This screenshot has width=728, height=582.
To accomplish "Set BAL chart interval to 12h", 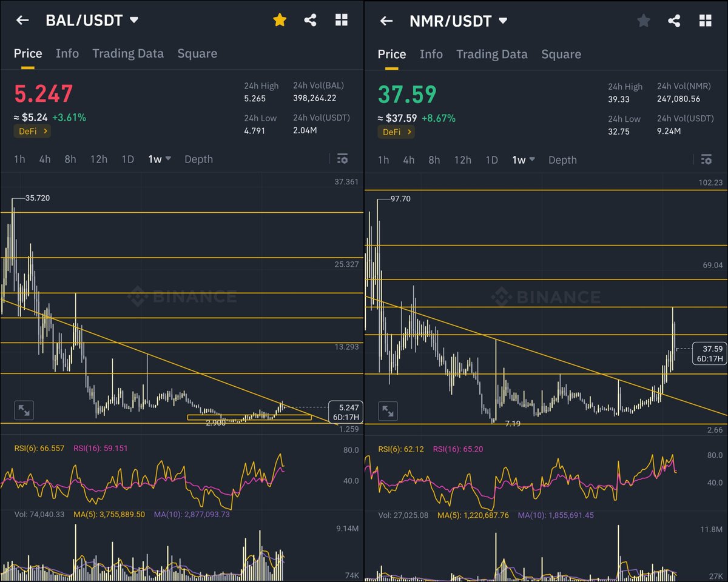I will (x=99, y=159).
